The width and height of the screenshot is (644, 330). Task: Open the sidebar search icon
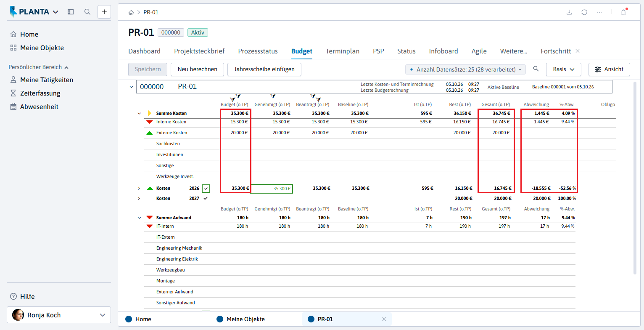pyautogui.click(x=87, y=12)
